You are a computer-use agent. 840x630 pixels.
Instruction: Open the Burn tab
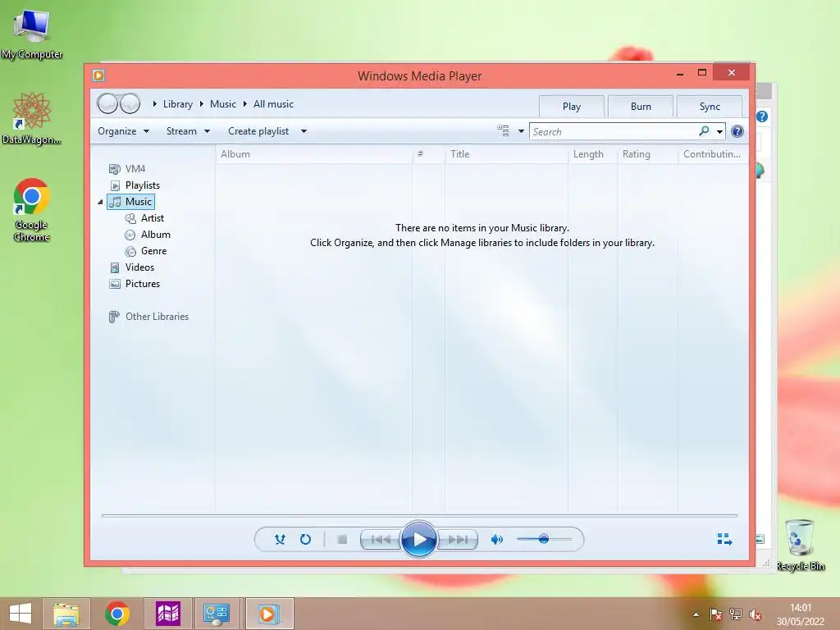[641, 106]
